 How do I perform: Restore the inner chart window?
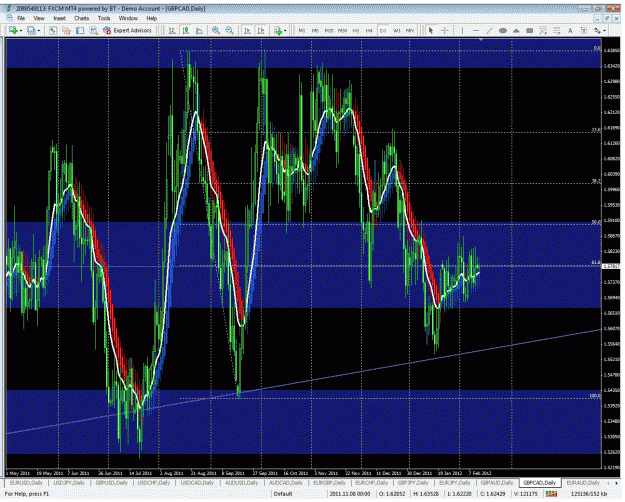[607, 18]
